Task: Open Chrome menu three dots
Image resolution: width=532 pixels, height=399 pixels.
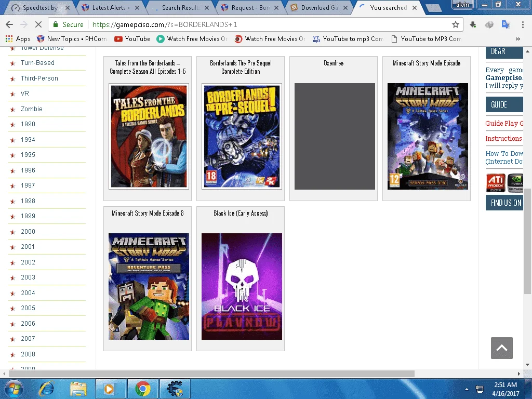Action: [523, 24]
